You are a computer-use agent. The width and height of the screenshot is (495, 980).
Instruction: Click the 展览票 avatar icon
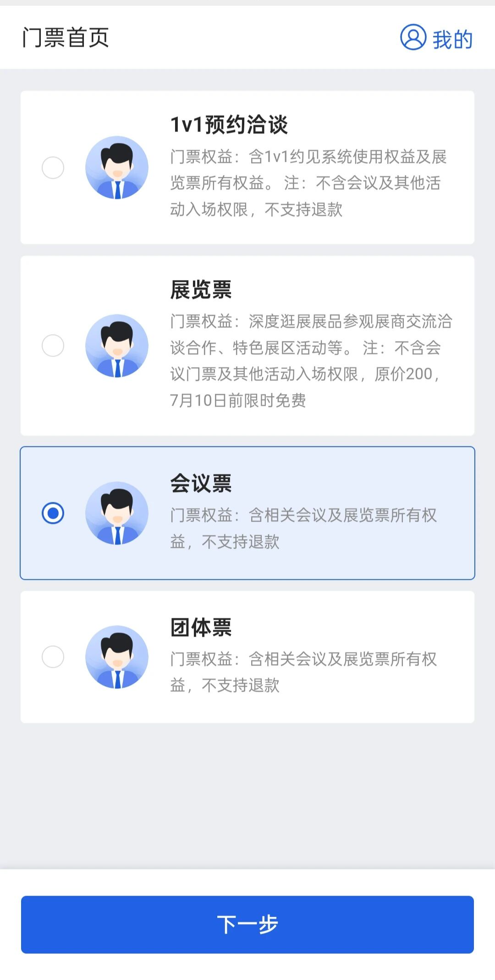point(117,346)
